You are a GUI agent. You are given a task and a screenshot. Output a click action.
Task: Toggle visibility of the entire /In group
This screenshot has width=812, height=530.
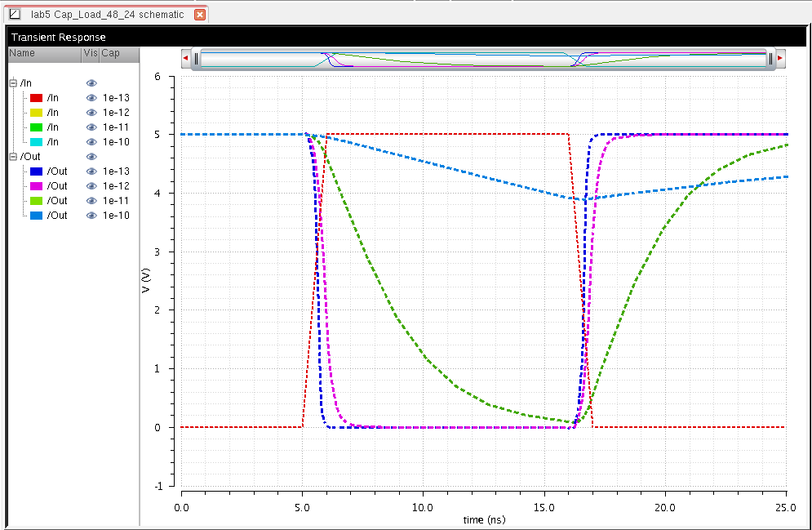click(91, 83)
